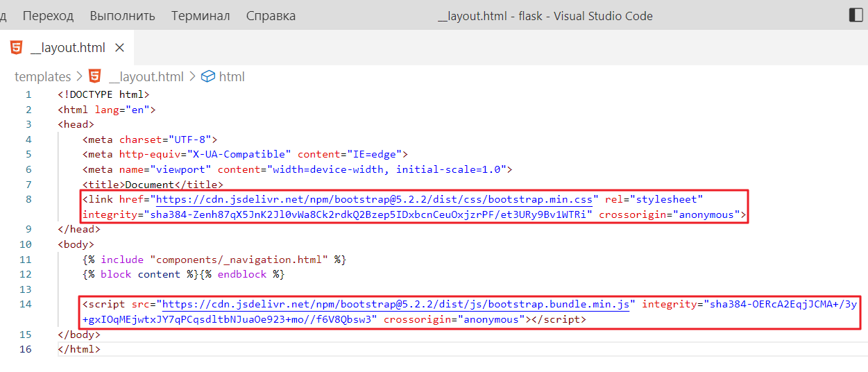This screenshot has width=868, height=372.
Task: Click the include components/_navigation.html line
Action: point(214,260)
